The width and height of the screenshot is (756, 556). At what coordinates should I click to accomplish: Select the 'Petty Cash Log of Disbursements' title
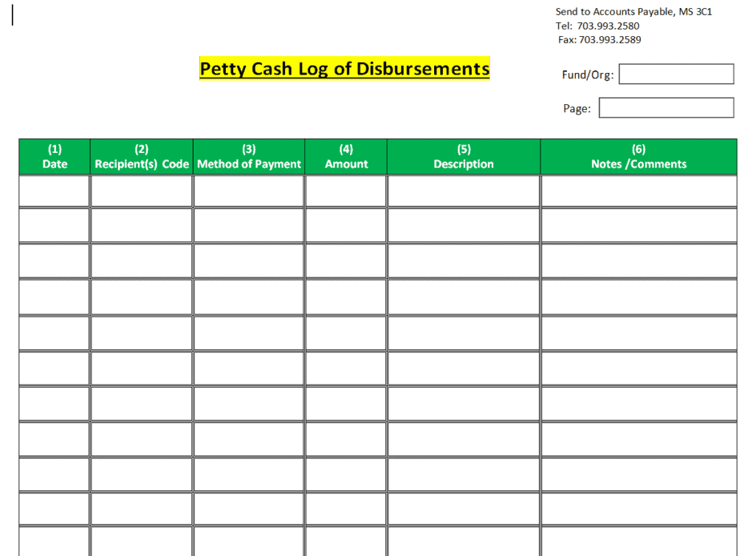(345, 69)
